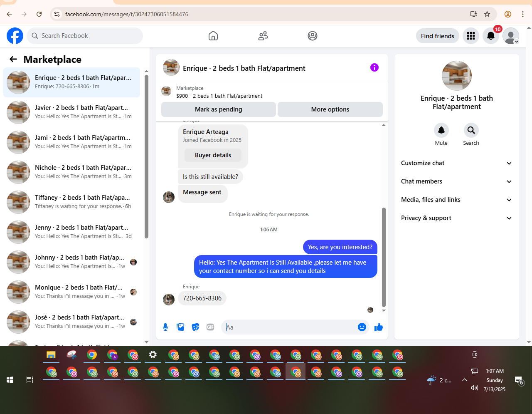Screen dimensions: 532x414
Task: Open Tiffany conversation waiting for response
Action: (x=71, y=202)
